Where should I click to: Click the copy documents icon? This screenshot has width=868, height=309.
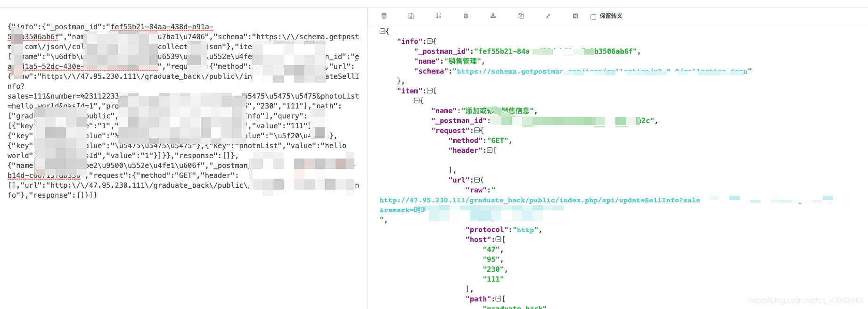(x=521, y=16)
